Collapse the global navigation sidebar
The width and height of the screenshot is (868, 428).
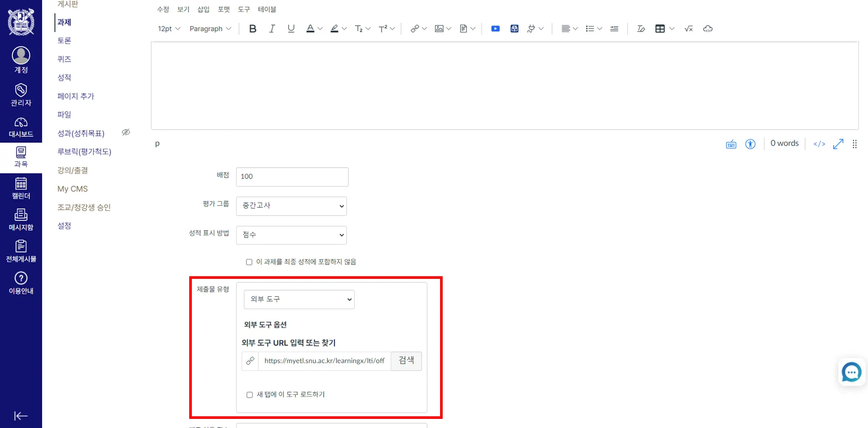pyautogui.click(x=21, y=416)
